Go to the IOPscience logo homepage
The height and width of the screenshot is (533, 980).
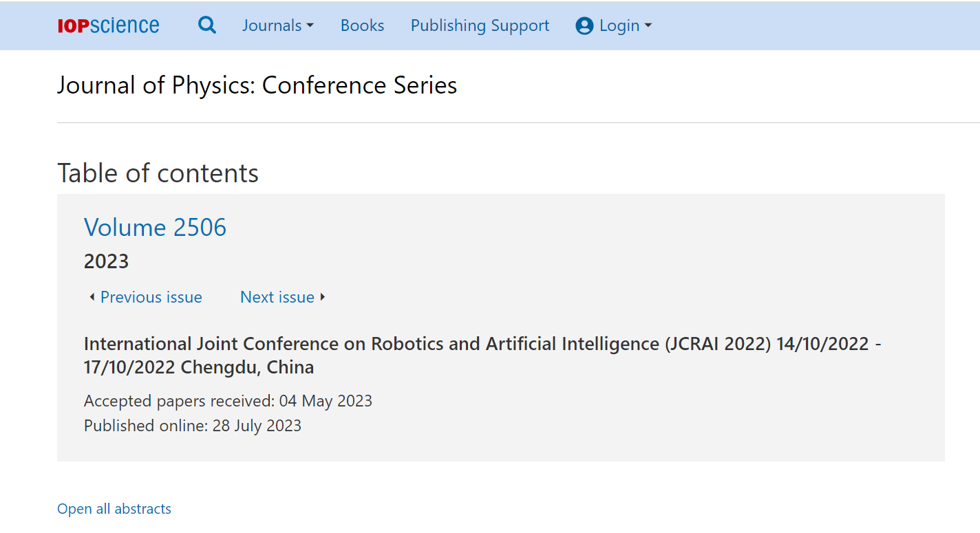pos(109,25)
